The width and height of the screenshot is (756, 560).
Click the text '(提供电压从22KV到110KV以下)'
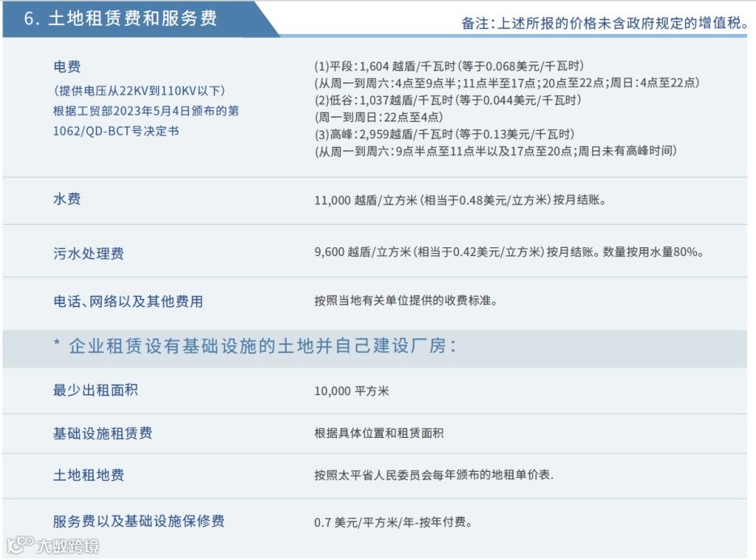[140, 91]
